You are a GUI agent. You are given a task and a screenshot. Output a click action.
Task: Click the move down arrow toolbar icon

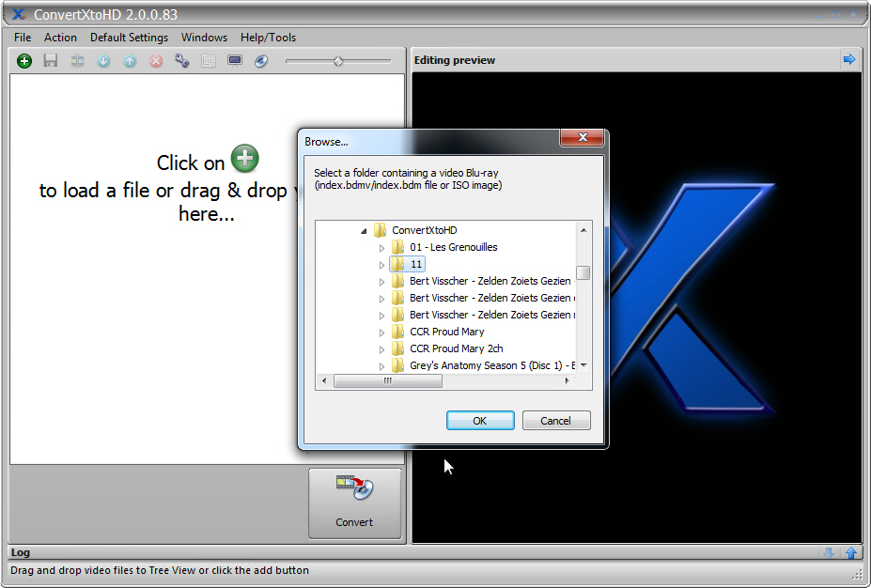(103, 61)
